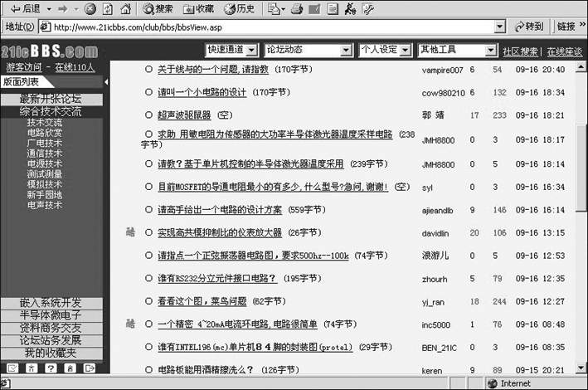Open the 快速通道 dropdown
Screen dimensions: 588x390
pyautogui.click(x=252, y=50)
